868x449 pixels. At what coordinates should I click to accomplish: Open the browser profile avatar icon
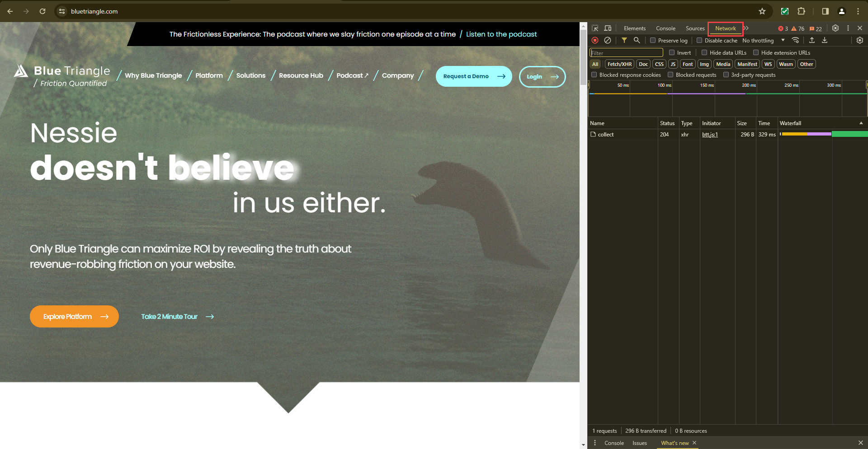click(x=842, y=11)
